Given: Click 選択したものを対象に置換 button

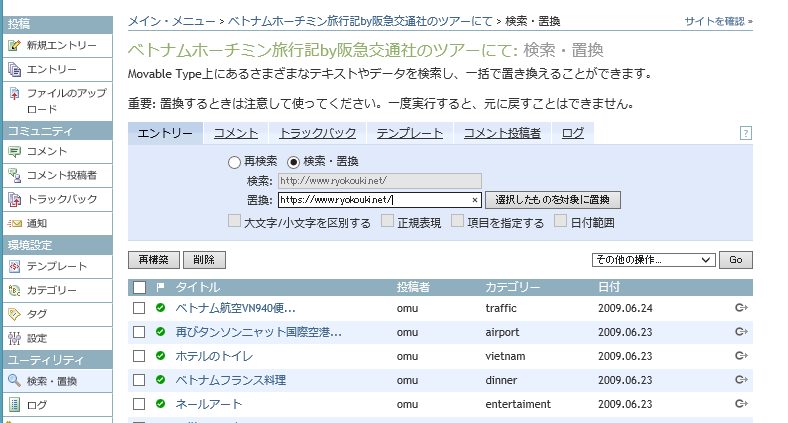Looking at the screenshot, I should 553,200.
